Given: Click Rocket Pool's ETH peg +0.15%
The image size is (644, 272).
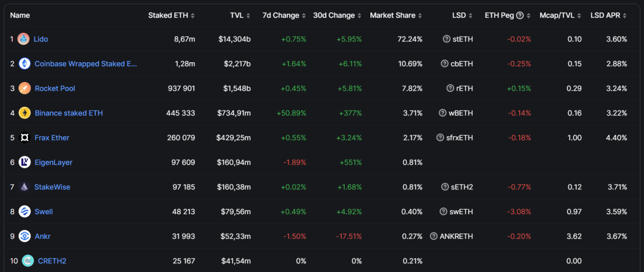Looking at the screenshot, I should (519, 89).
